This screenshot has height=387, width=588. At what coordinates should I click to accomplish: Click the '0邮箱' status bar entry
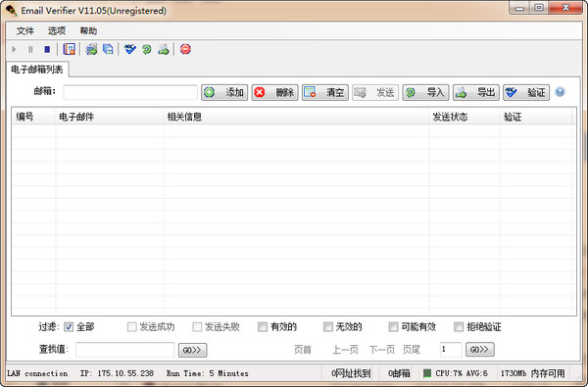coord(399,373)
